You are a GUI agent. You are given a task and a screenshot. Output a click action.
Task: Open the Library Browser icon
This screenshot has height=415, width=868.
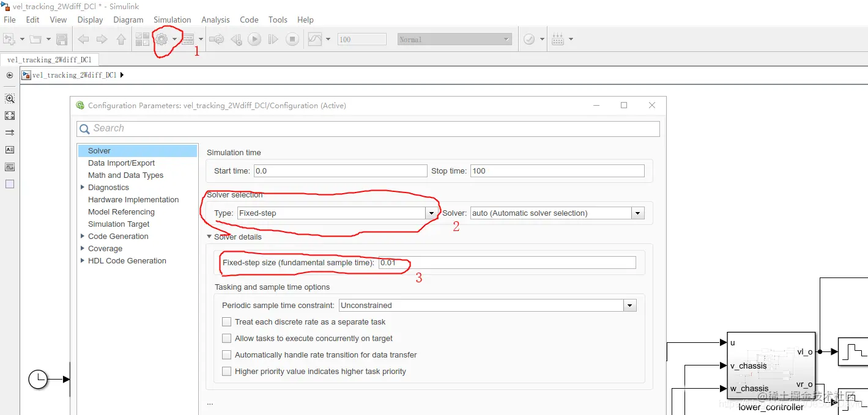(x=143, y=39)
